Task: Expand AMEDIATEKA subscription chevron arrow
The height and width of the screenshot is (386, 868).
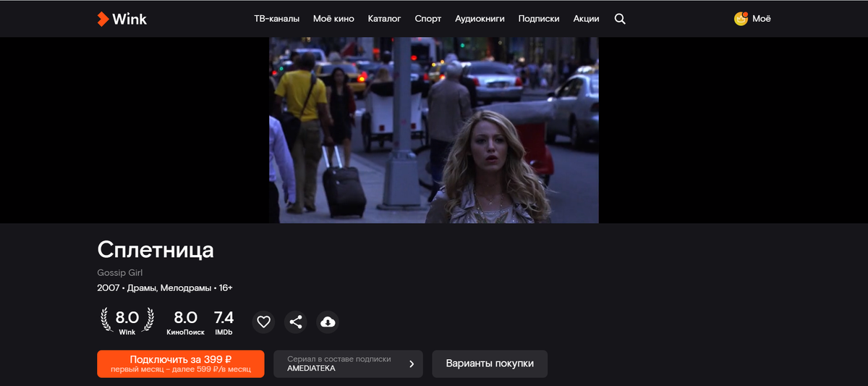Action: [x=412, y=364]
